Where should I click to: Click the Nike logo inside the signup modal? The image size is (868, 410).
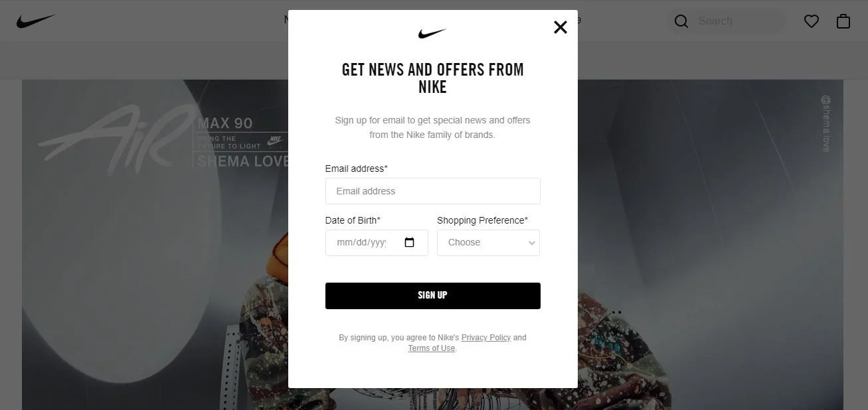[432, 31]
